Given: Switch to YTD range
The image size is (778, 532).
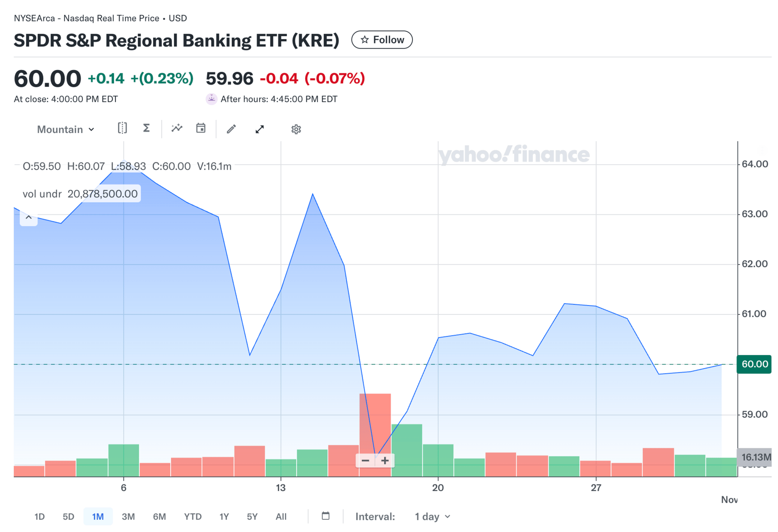Looking at the screenshot, I should pos(192,517).
